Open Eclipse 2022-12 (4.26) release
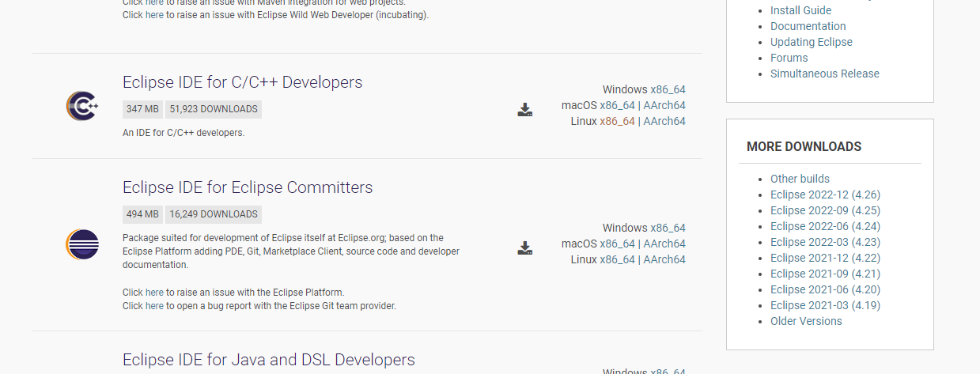 click(x=825, y=195)
